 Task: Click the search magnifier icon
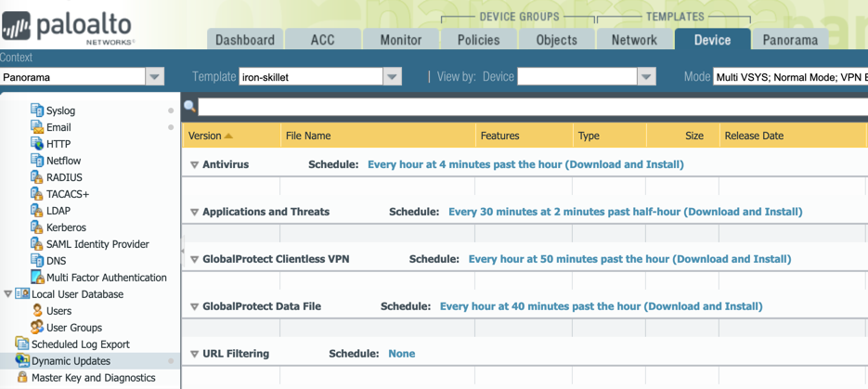point(190,107)
